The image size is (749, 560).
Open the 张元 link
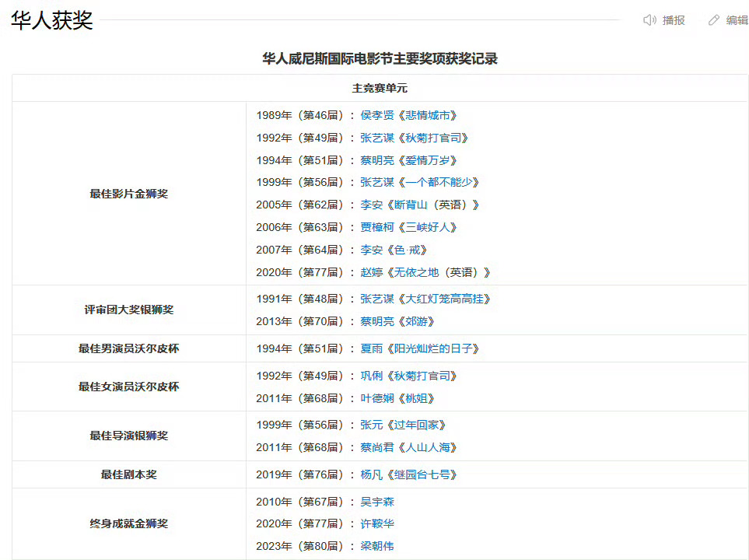click(371, 425)
